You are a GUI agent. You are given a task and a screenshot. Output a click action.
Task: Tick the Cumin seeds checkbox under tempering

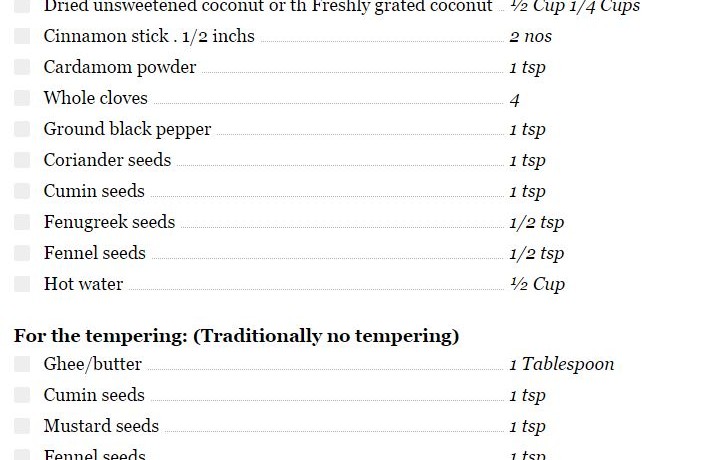click(22, 395)
